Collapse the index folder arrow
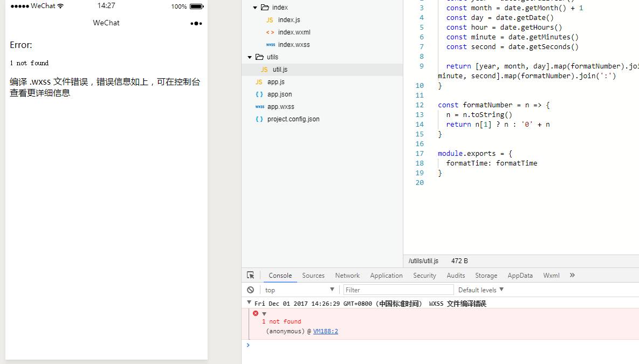The height and width of the screenshot is (364, 639). click(x=255, y=8)
